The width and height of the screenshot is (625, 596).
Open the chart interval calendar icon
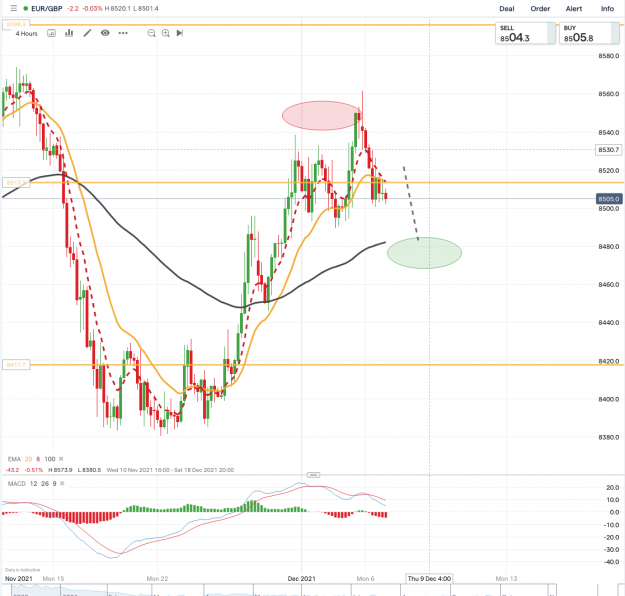51,33
